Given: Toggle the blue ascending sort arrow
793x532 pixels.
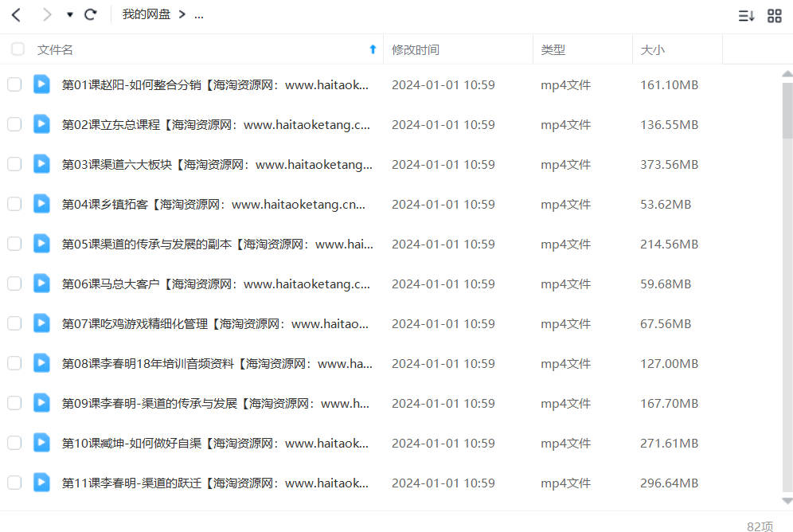Looking at the screenshot, I should 373,49.
